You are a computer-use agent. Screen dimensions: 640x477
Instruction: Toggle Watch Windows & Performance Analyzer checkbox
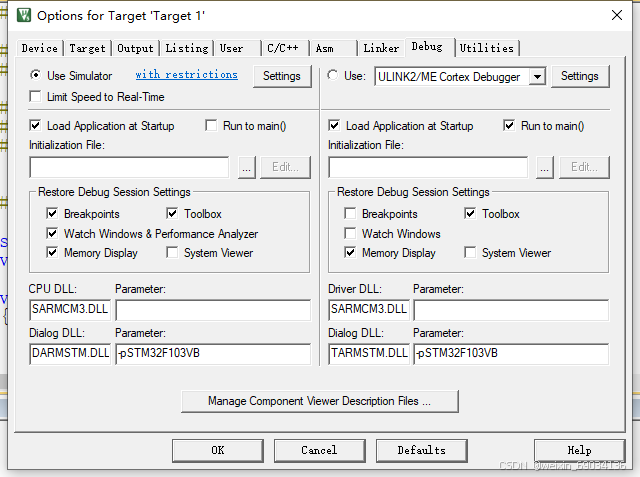click(52, 233)
